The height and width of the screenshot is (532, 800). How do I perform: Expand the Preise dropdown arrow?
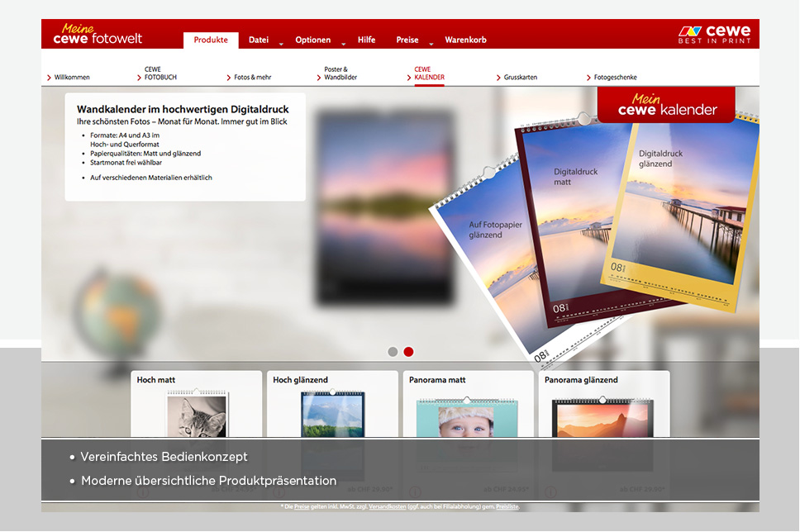(x=431, y=45)
